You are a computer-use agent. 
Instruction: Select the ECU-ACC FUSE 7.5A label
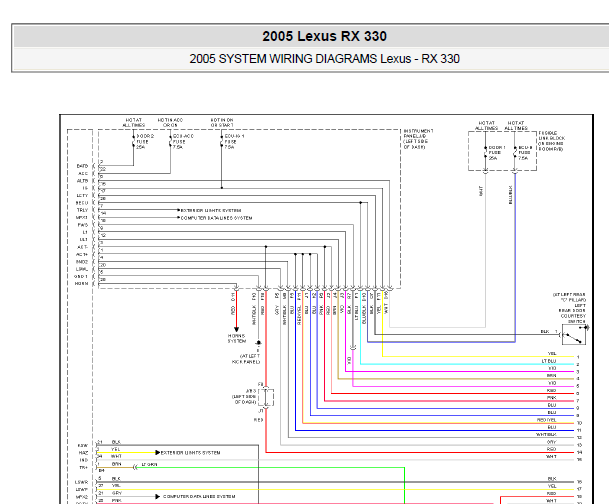point(183,142)
